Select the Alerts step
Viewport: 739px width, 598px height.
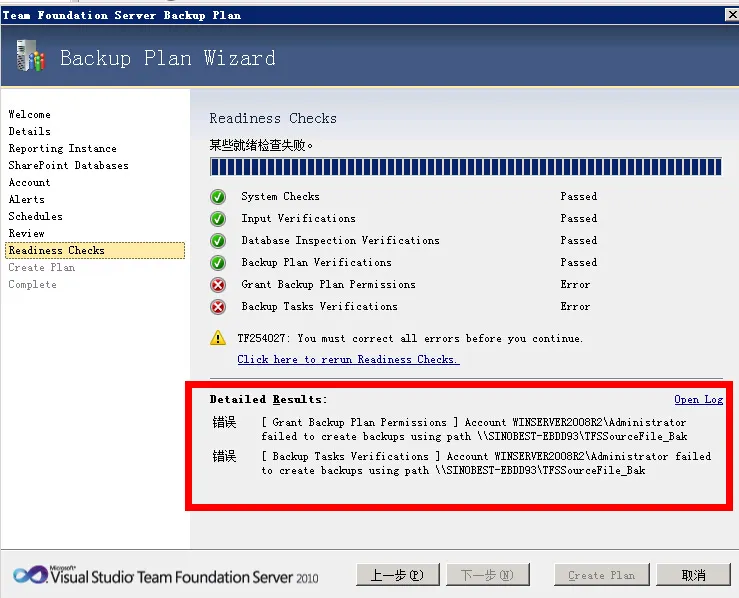[x=27, y=199]
